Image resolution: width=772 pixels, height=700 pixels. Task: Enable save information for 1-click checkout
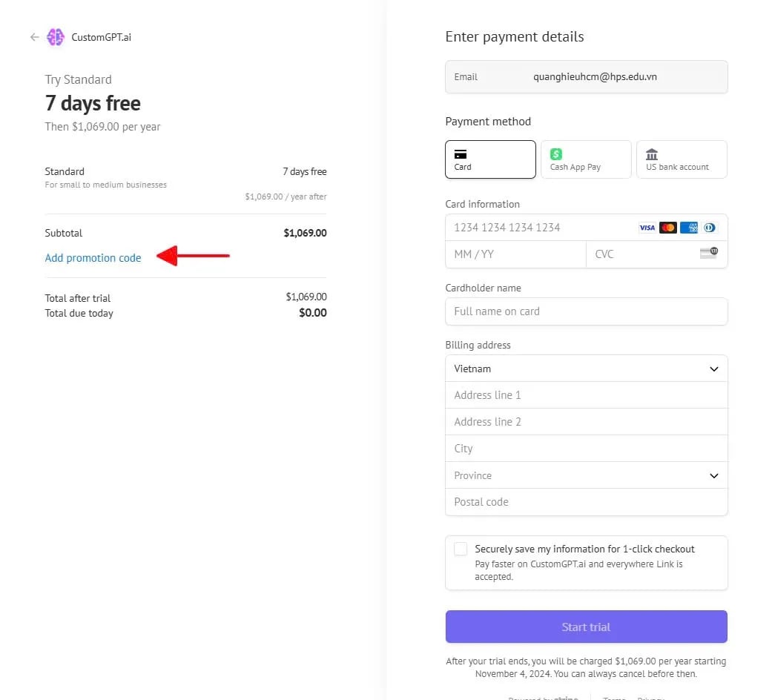tap(461, 549)
